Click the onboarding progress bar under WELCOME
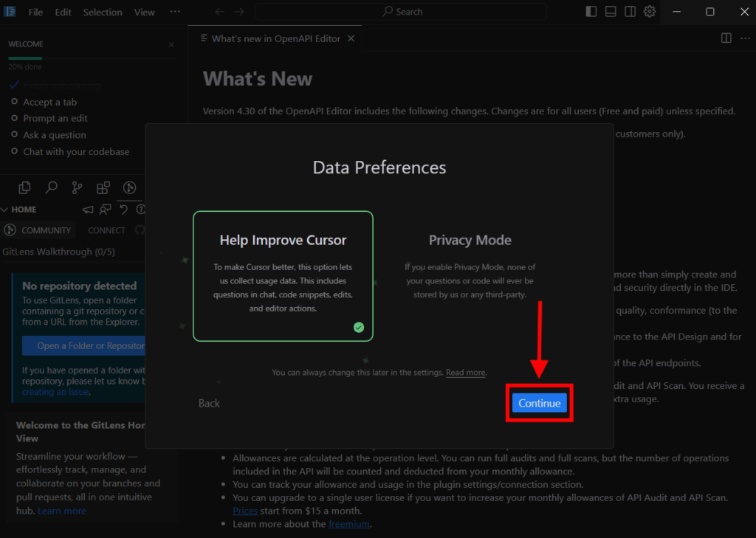Image resolution: width=756 pixels, height=538 pixels. pyautogui.click(x=92, y=58)
